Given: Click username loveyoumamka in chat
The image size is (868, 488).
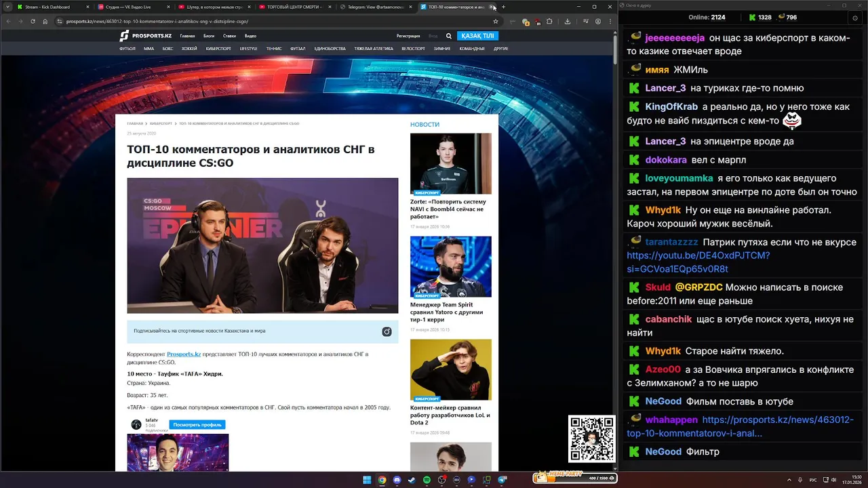Looking at the screenshot, I should click(x=679, y=178).
